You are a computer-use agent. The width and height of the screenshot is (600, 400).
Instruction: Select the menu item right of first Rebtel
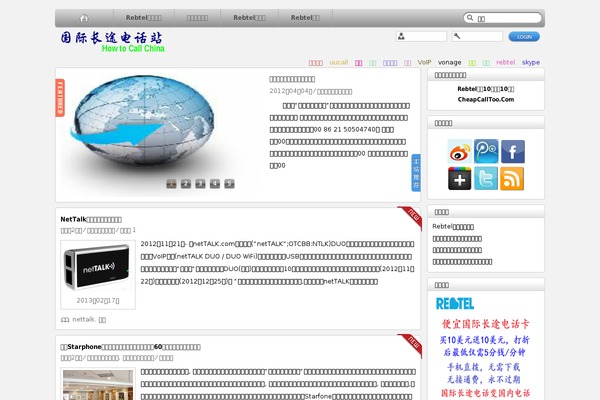[x=197, y=18]
